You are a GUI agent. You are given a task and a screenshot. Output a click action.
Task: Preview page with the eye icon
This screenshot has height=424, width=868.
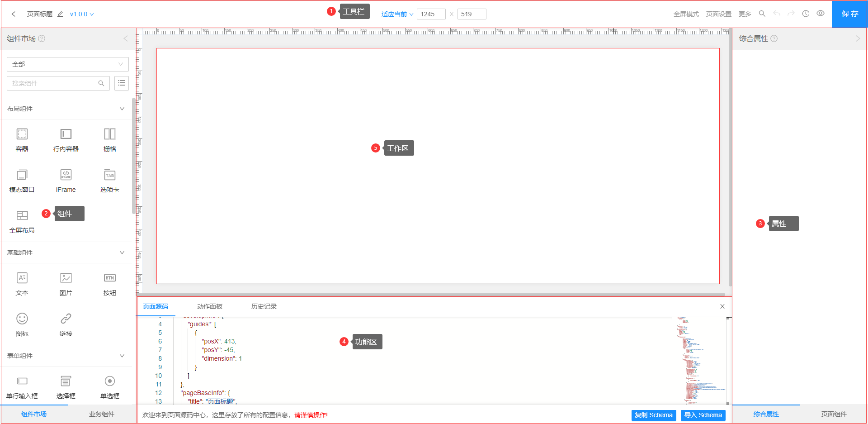tap(821, 14)
